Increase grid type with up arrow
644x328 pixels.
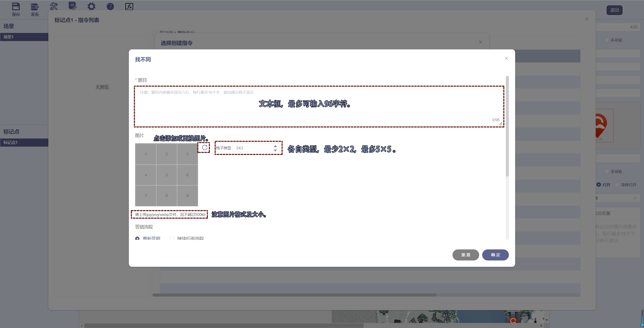(275, 146)
